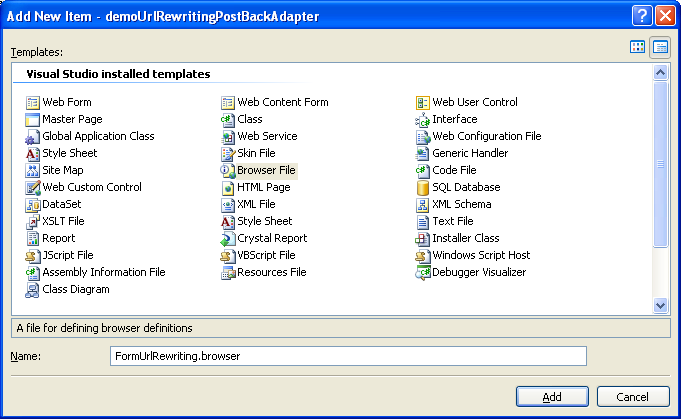681x419 pixels.
Task: Click the Name input field
Action: (348, 356)
